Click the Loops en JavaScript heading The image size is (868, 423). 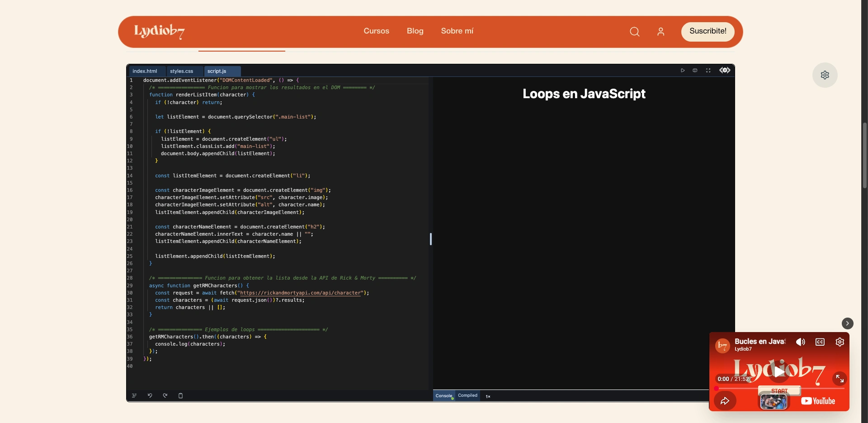point(584,94)
